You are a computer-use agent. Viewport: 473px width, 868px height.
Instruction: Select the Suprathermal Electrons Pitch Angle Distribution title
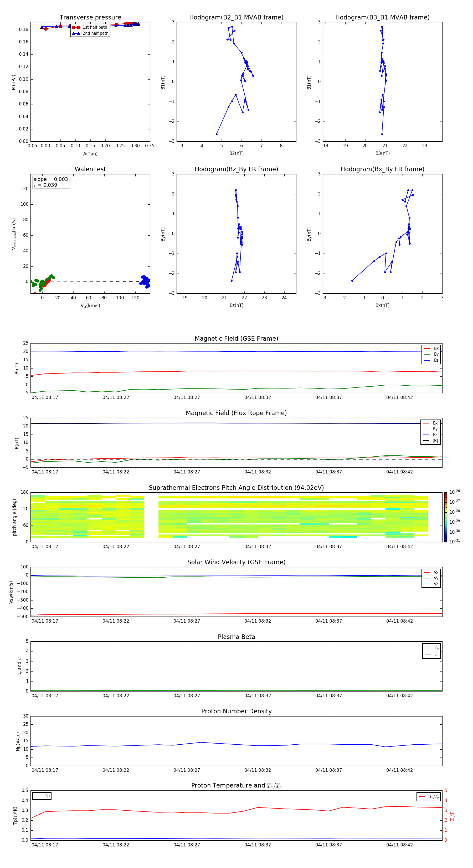tap(236, 488)
